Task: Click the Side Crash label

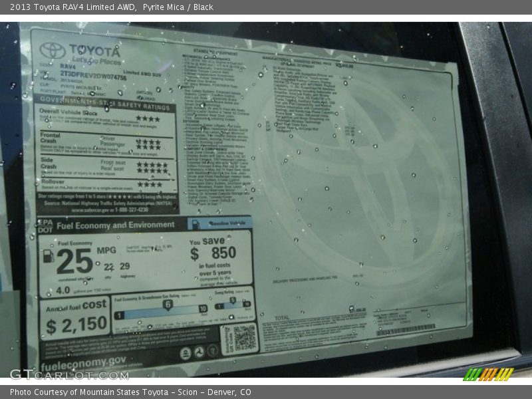Action: coord(48,163)
